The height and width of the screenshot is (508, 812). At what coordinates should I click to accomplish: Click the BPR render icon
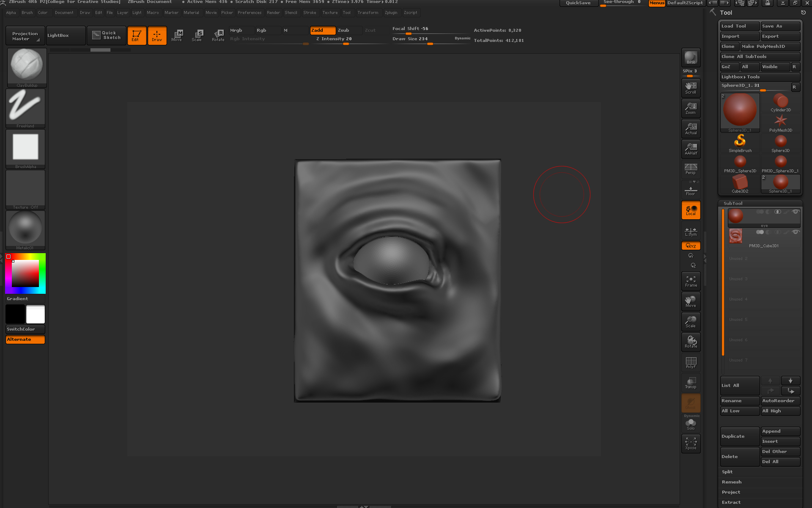[x=691, y=58]
